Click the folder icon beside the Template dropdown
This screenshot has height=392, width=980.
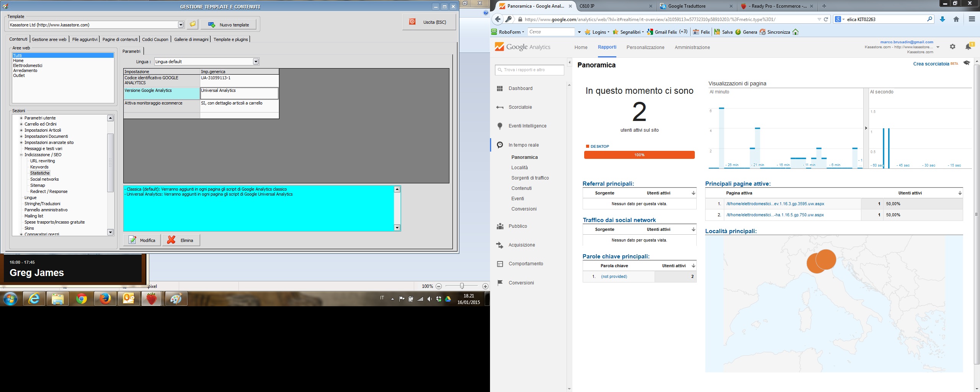point(193,24)
